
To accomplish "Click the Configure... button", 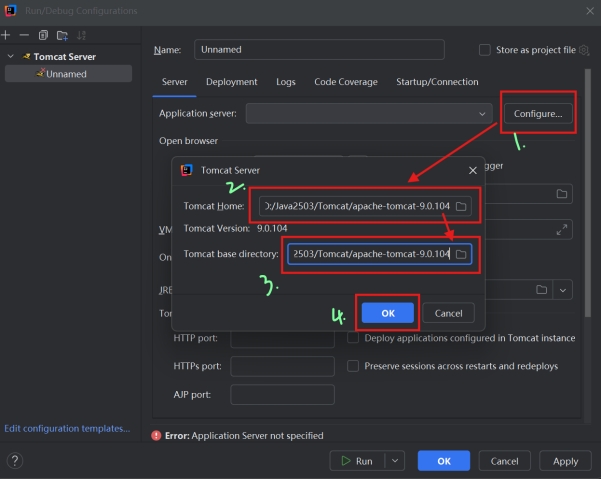I will [538, 113].
